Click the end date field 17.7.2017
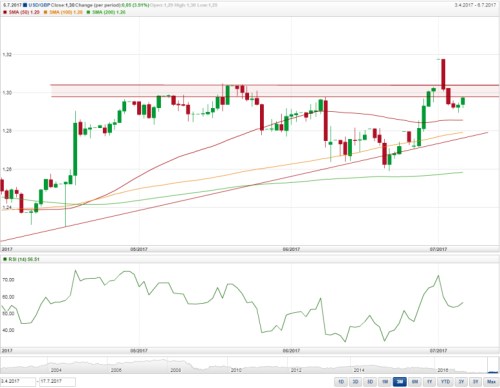 57,382
